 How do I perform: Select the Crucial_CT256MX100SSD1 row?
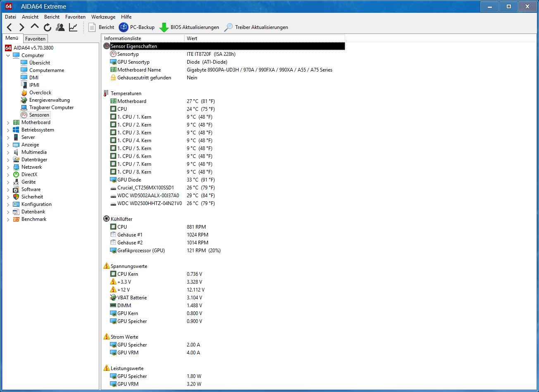point(224,188)
